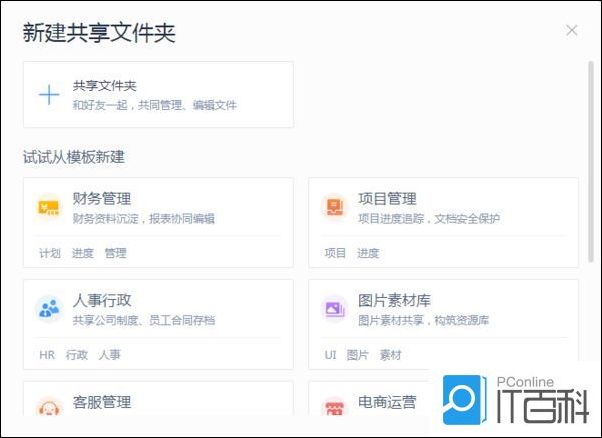This screenshot has width=602, height=438.
Task: Choose the 人事行政 template title
Action: tap(102, 300)
